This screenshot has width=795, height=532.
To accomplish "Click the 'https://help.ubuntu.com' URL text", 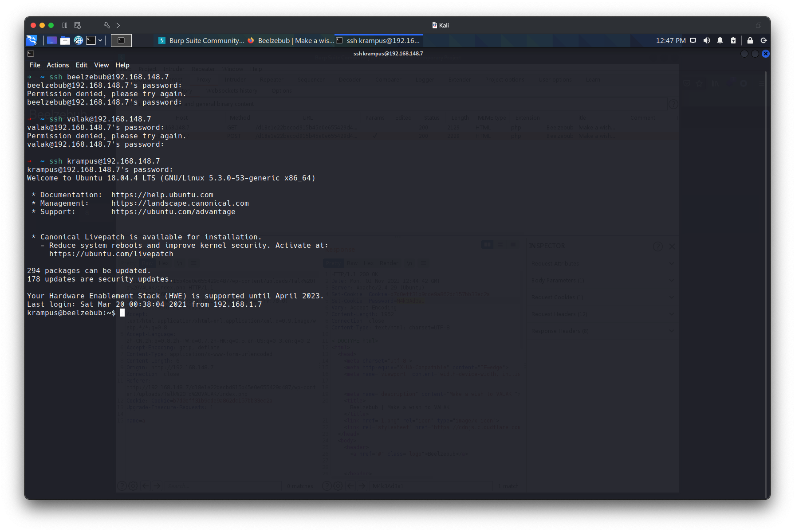I will click(162, 195).
